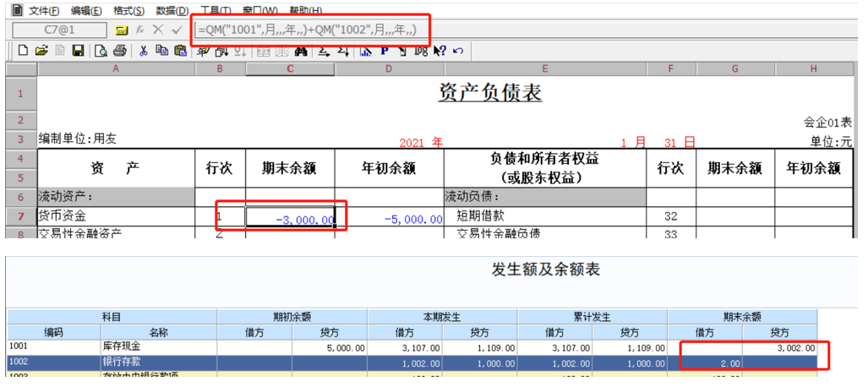
Task: Select column A header
Action: coord(116,68)
